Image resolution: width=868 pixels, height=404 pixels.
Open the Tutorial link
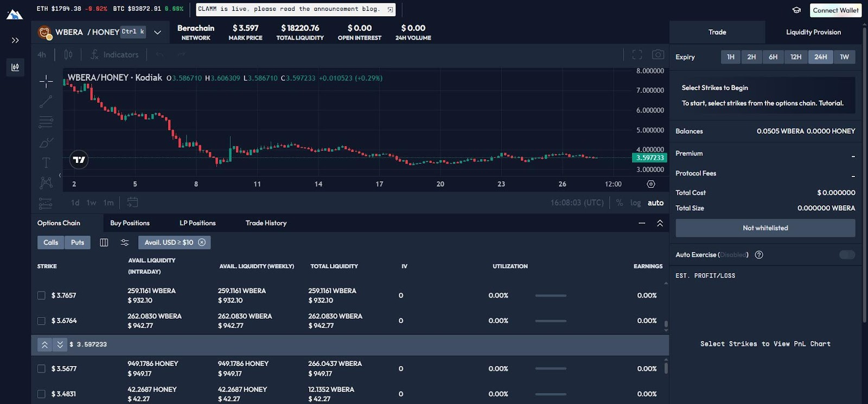click(x=831, y=103)
